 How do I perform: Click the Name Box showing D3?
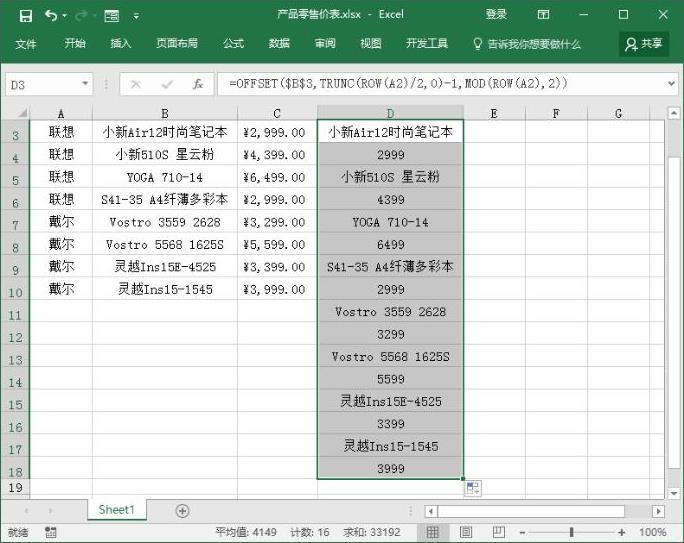pyautogui.click(x=44, y=84)
